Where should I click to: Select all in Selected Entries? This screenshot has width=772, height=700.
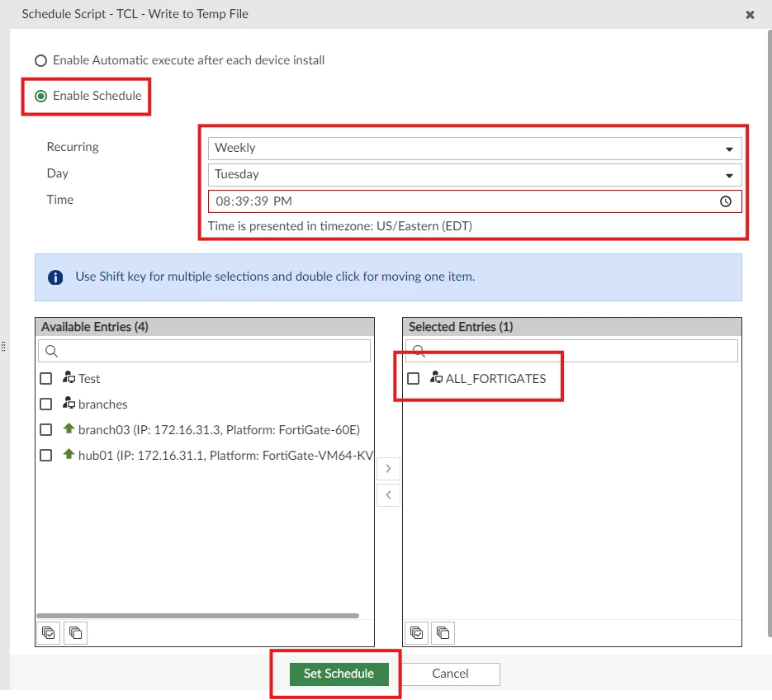(x=416, y=633)
